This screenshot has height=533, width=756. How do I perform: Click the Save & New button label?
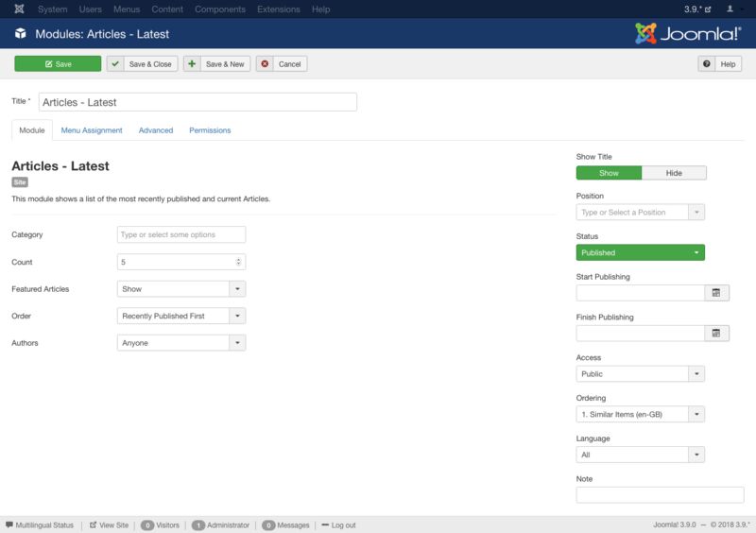(x=225, y=64)
